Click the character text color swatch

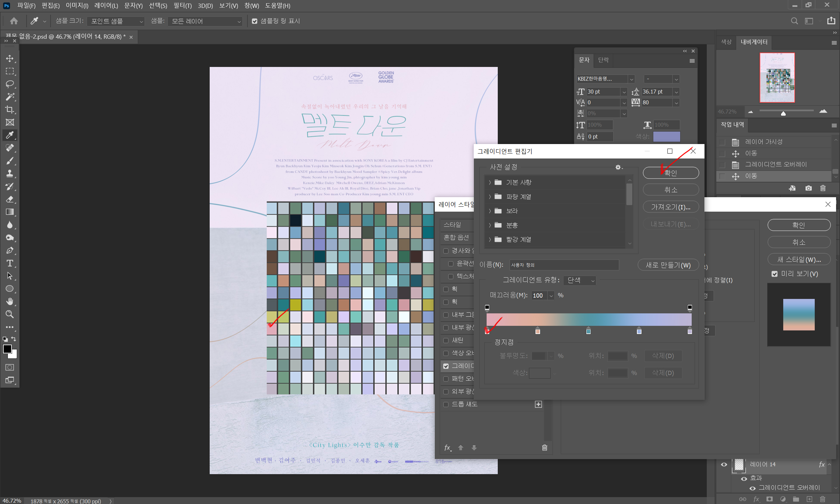(666, 136)
